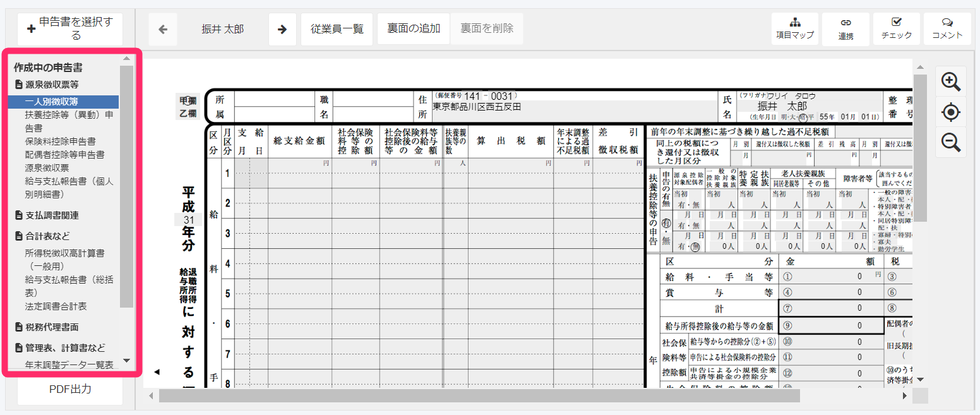This screenshot has width=980, height=415.
Task: Open 項目マップ item map
Action: point(794,29)
